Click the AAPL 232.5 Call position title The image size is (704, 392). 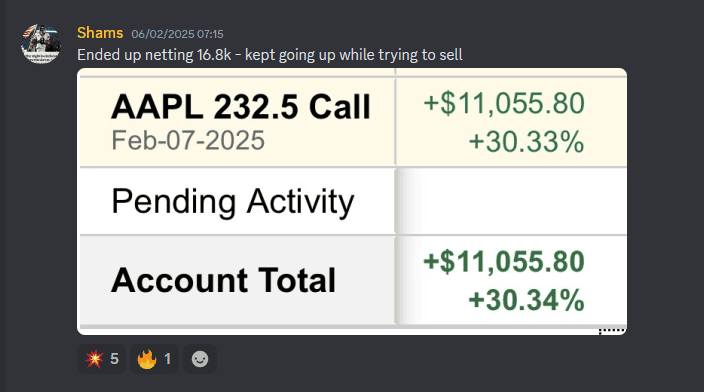(x=241, y=107)
